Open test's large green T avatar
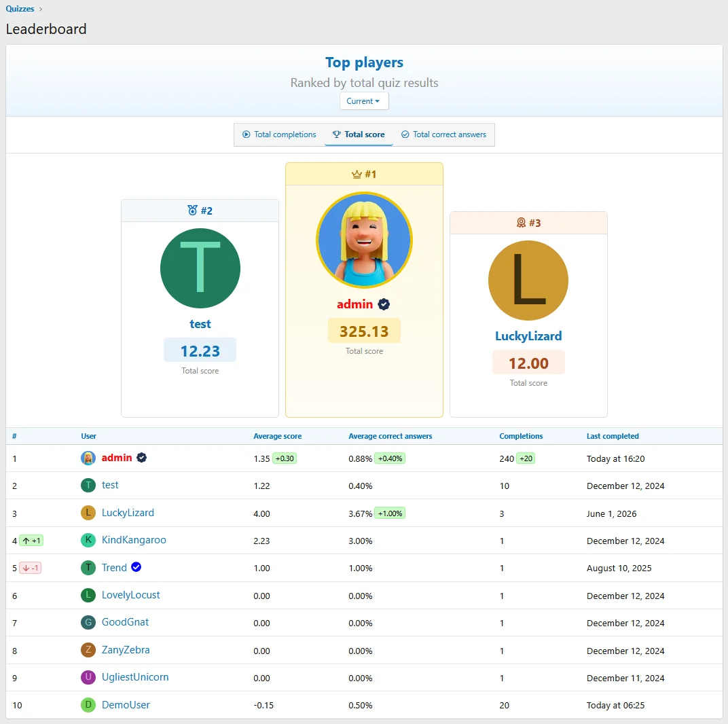The height and width of the screenshot is (724, 728). tap(200, 268)
